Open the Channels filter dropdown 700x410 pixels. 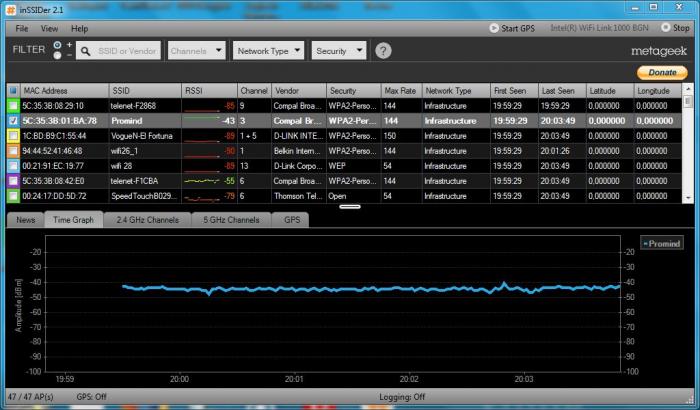click(196, 51)
